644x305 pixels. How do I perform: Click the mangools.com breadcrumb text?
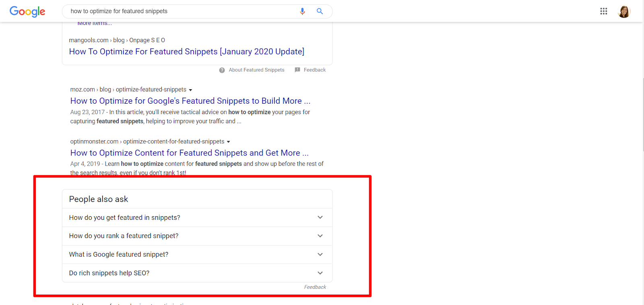[x=117, y=40]
